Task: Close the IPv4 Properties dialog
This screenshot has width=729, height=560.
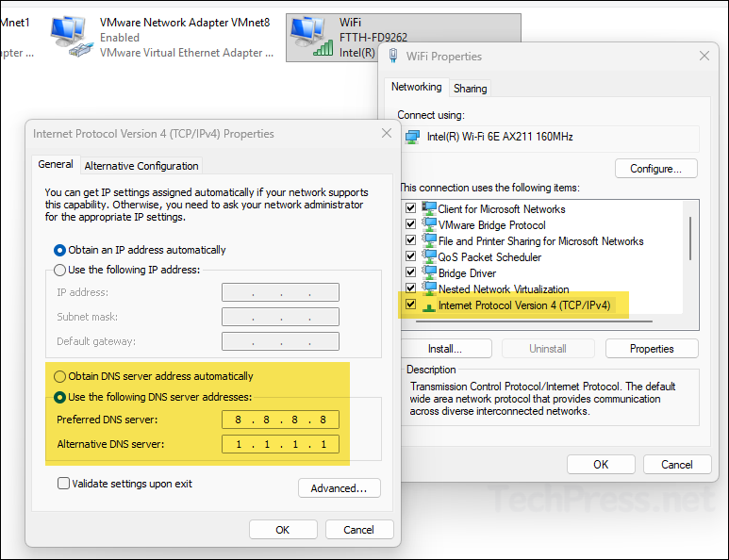Action: (x=384, y=134)
